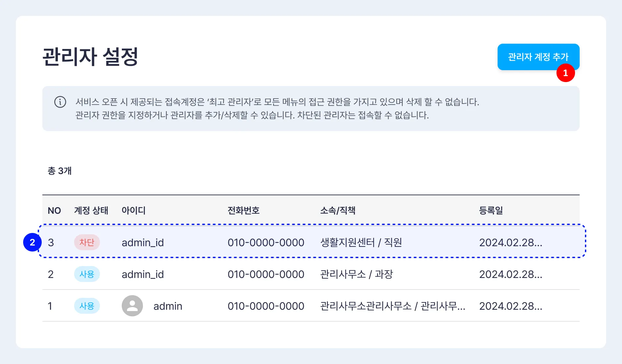Click admin_id in row number 2
Image resolution: width=622 pixels, height=364 pixels.
pos(143,274)
